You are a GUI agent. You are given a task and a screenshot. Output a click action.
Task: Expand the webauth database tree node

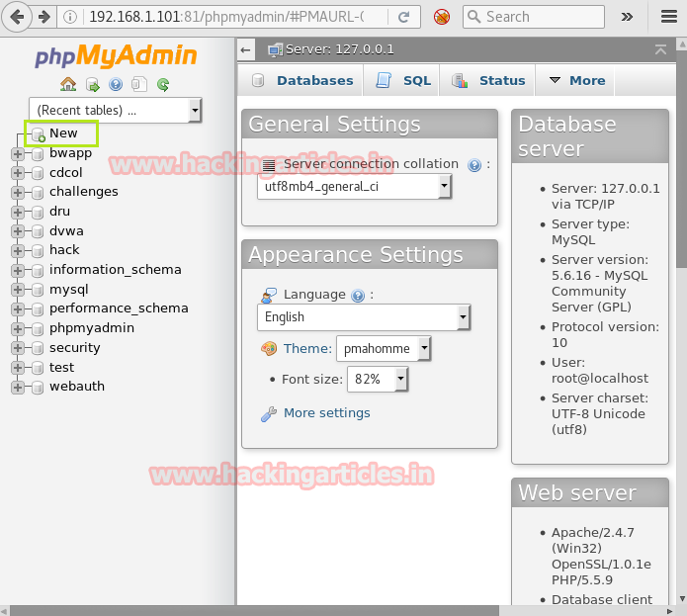[x=18, y=388]
